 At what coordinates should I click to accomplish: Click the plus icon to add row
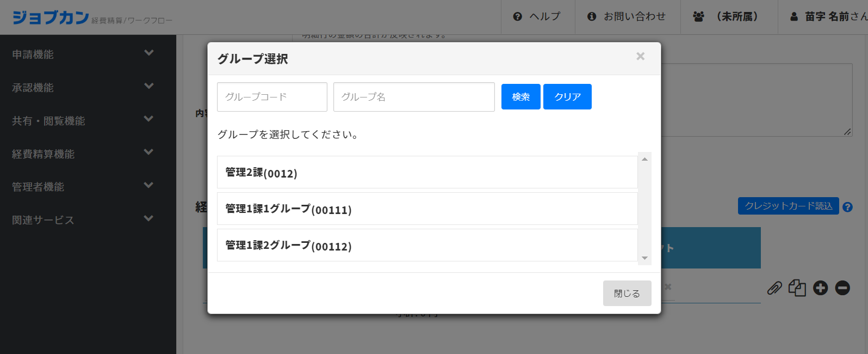[820, 288]
